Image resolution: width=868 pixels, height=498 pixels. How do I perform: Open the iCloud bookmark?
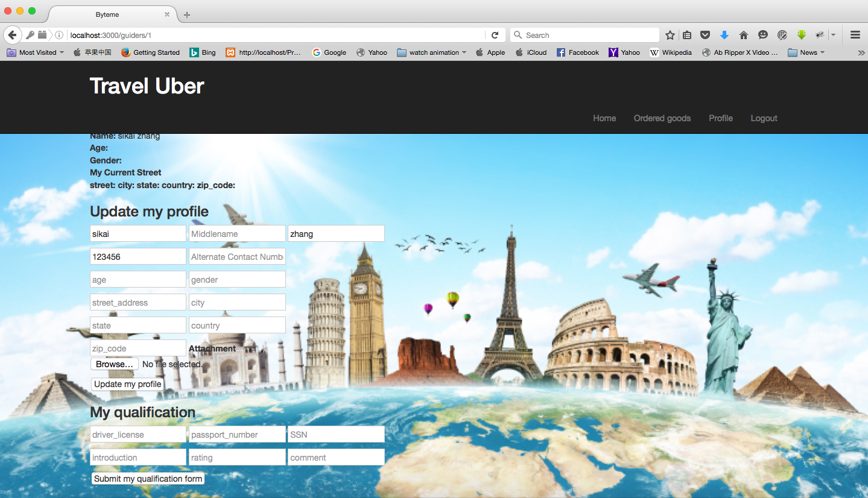coord(531,52)
